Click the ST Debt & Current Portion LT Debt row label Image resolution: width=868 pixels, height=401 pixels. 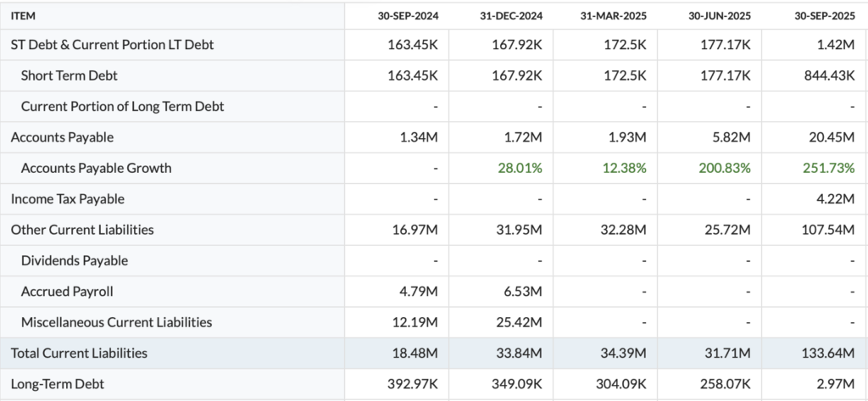click(x=112, y=45)
